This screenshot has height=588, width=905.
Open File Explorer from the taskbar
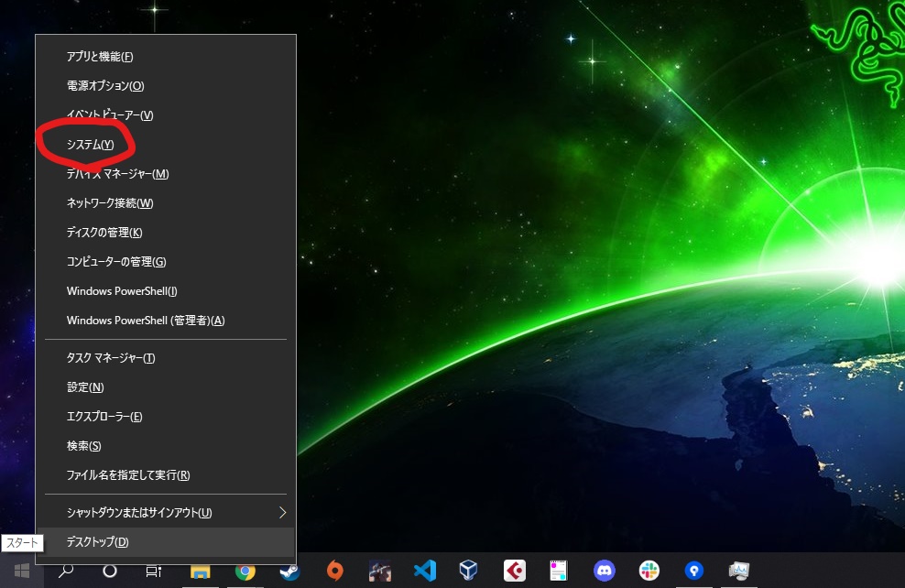(x=201, y=571)
